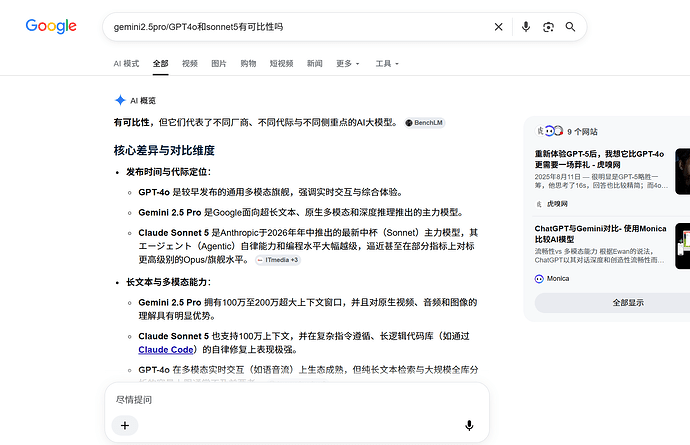This screenshot has width=690, height=445.
Task: Click the Monica site logo icon
Action: coord(539,279)
